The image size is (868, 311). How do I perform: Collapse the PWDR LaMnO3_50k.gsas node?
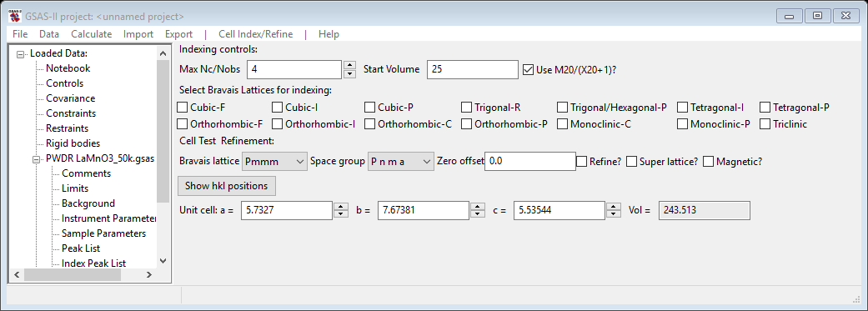(37, 158)
